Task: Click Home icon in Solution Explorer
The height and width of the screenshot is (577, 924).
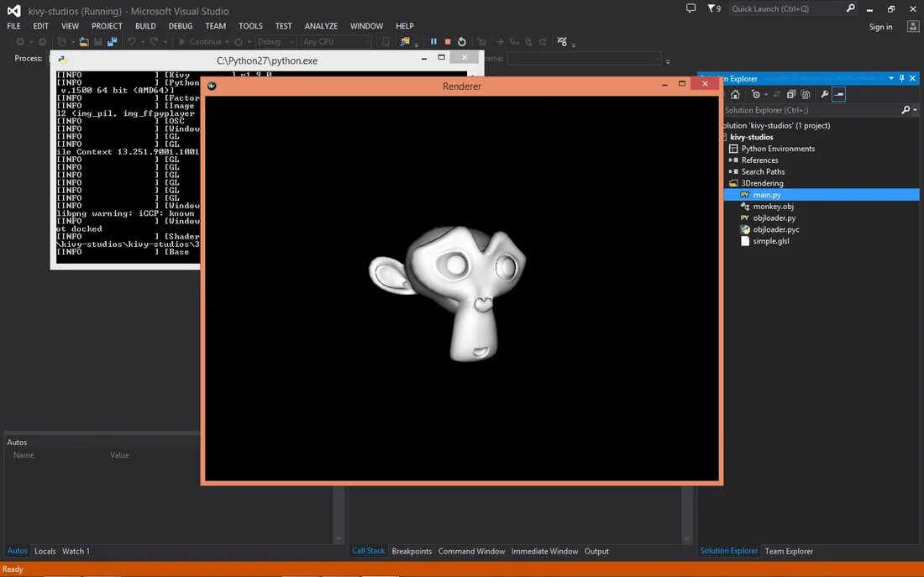Action: click(736, 94)
